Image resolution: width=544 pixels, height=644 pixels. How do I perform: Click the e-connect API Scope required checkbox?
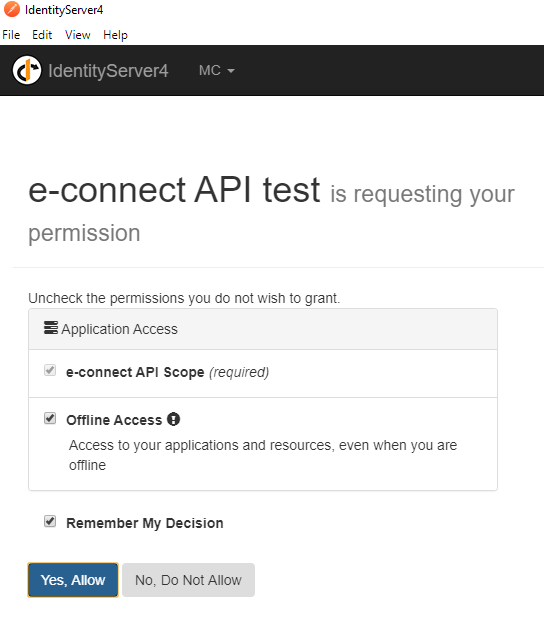[50, 370]
